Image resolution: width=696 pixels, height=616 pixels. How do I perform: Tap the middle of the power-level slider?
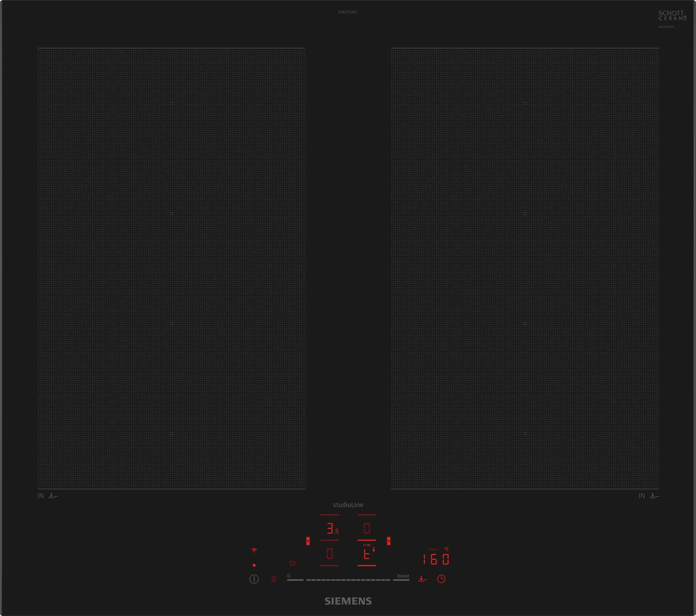click(x=348, y=580)
